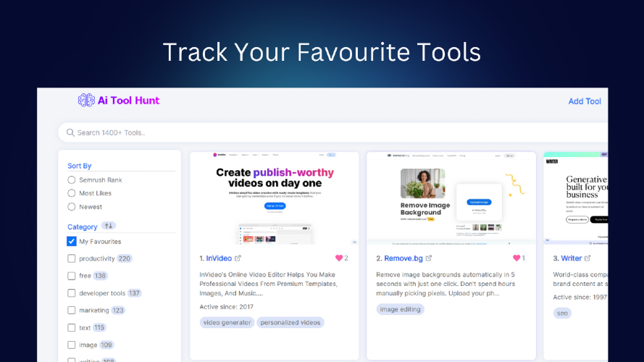Select Semrush Rank sort option
This screenshot has width=644, height=362.
[x=72, y=180]
